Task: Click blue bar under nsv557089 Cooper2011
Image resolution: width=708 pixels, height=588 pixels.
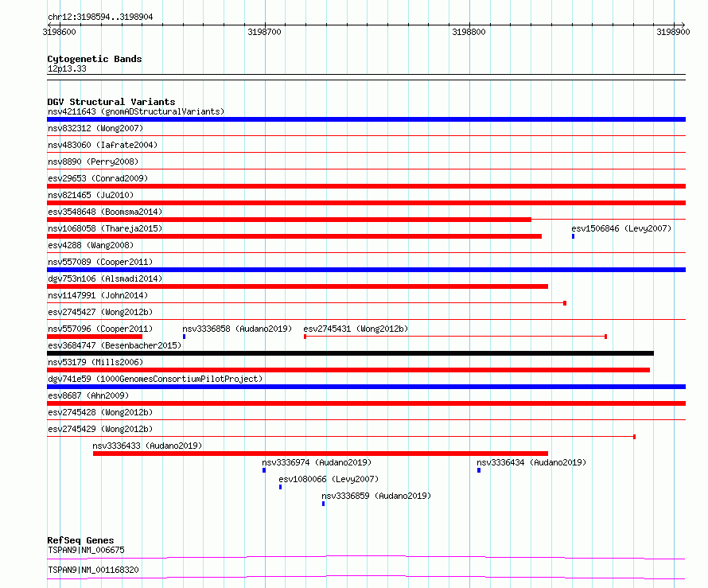Action: coord(366,270)
